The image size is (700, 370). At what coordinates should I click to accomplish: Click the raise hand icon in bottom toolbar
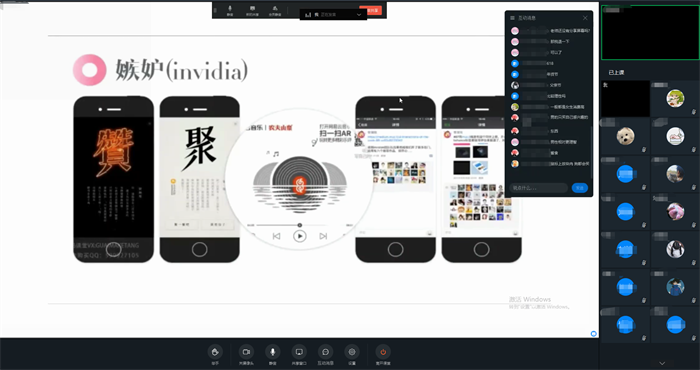point(215,352)
